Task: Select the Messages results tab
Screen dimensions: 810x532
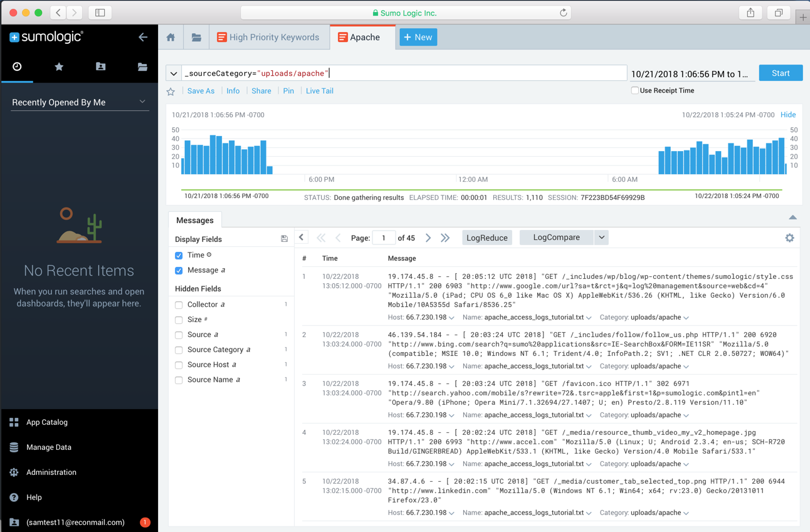Action: (195, 221)
